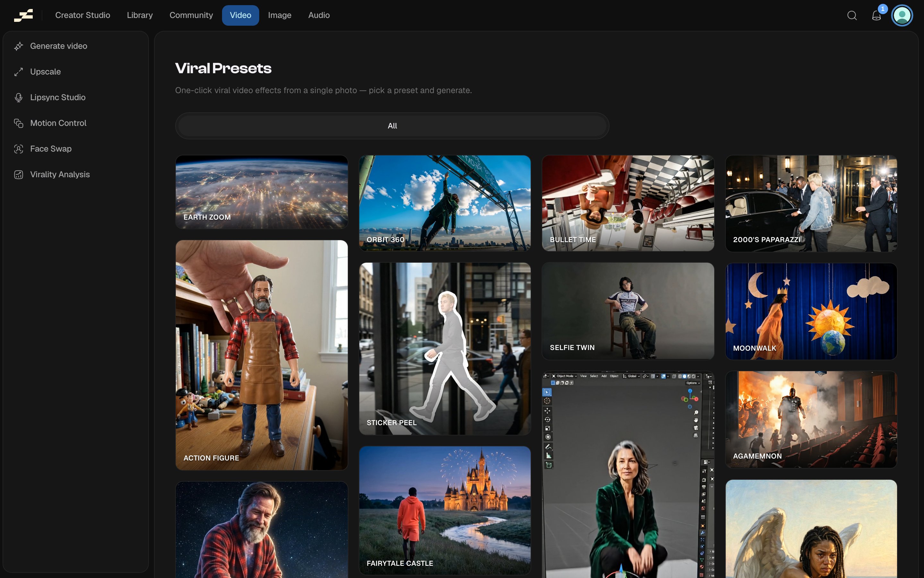Choose the Fairytale Castle preset

pyautogui.click(x=445, y=510)
